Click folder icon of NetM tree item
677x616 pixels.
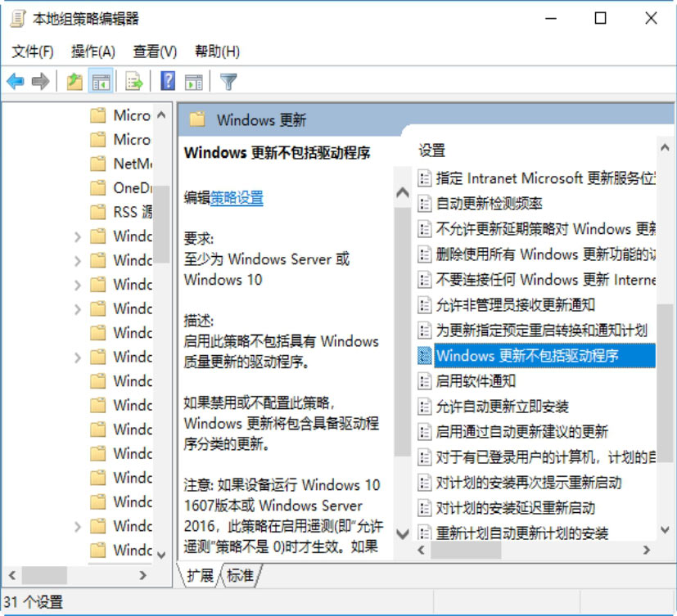point(98,164)
